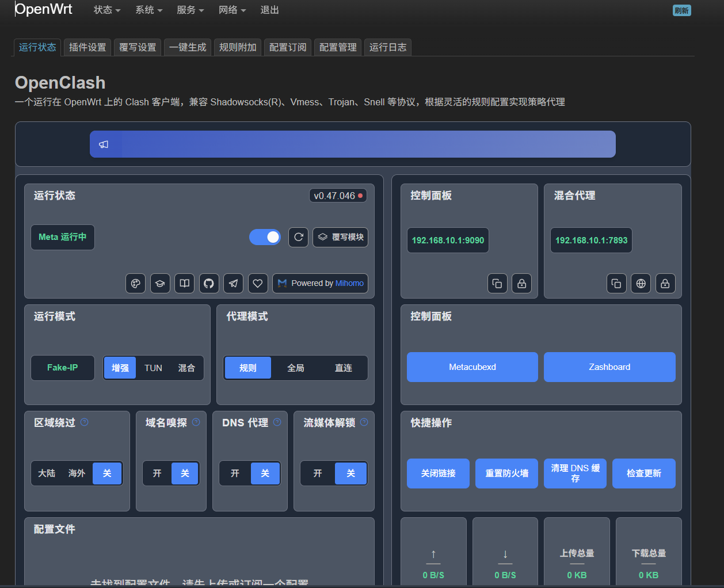Open the 服务 dropdown menu
724x588 pixels.
pyautogui.click(x=190, y=10)
